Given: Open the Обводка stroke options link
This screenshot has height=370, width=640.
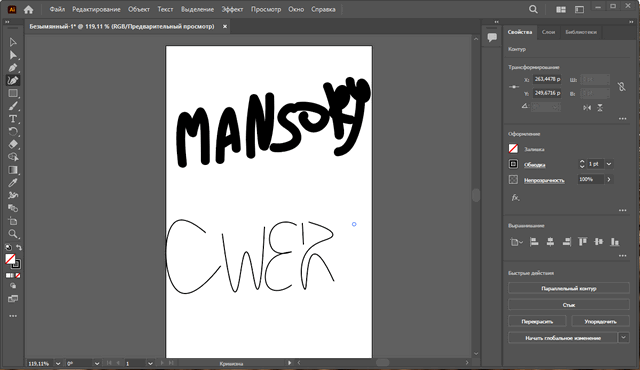Looking at the screenshot, I should click(534, 165).
